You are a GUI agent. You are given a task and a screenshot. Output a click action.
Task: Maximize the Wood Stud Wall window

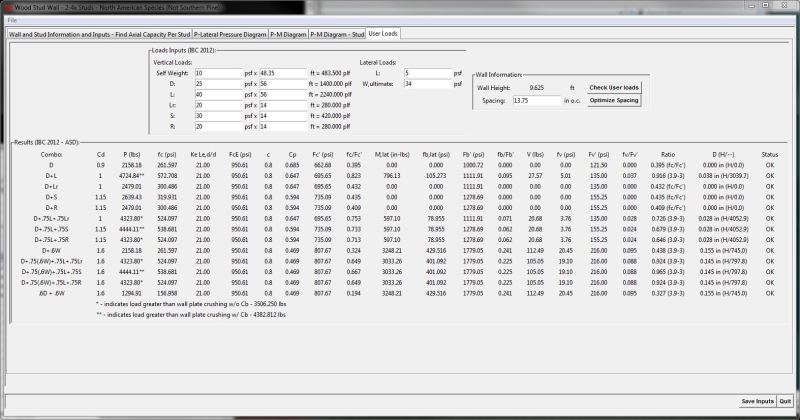pos(766,6)
